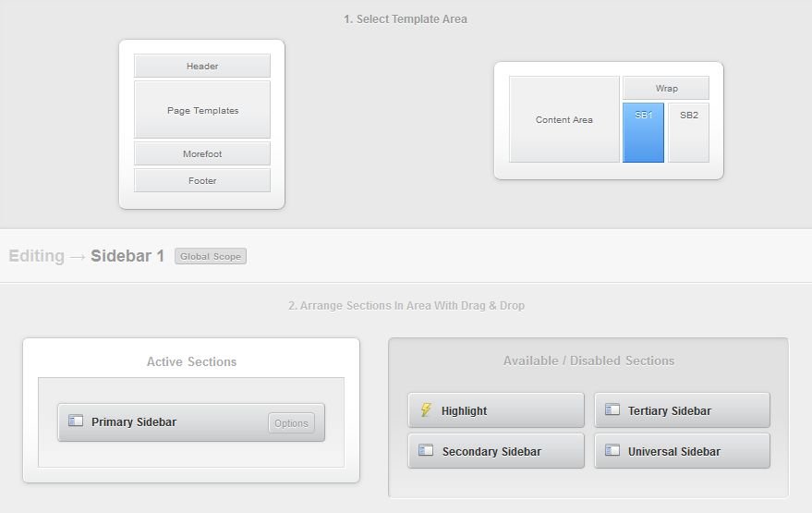
Task: Click the Tertiary Sidebar section label
Action: (669, 411)
